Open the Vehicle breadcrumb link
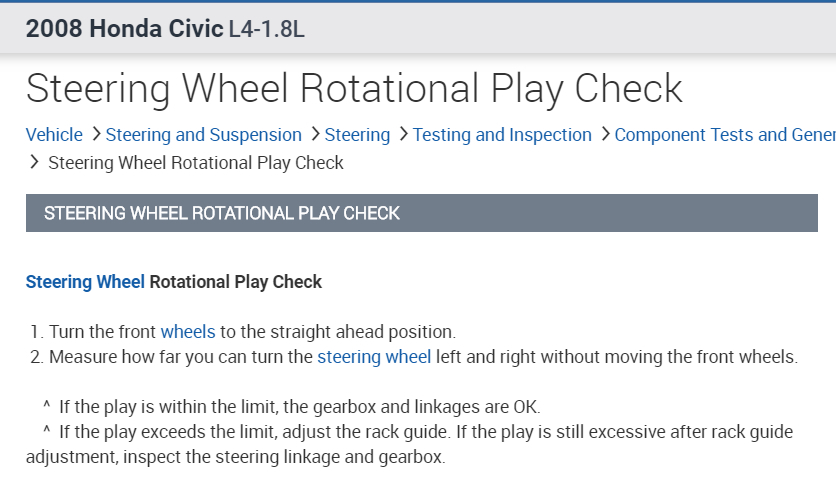The image size is (836, 500). (54, 135)
